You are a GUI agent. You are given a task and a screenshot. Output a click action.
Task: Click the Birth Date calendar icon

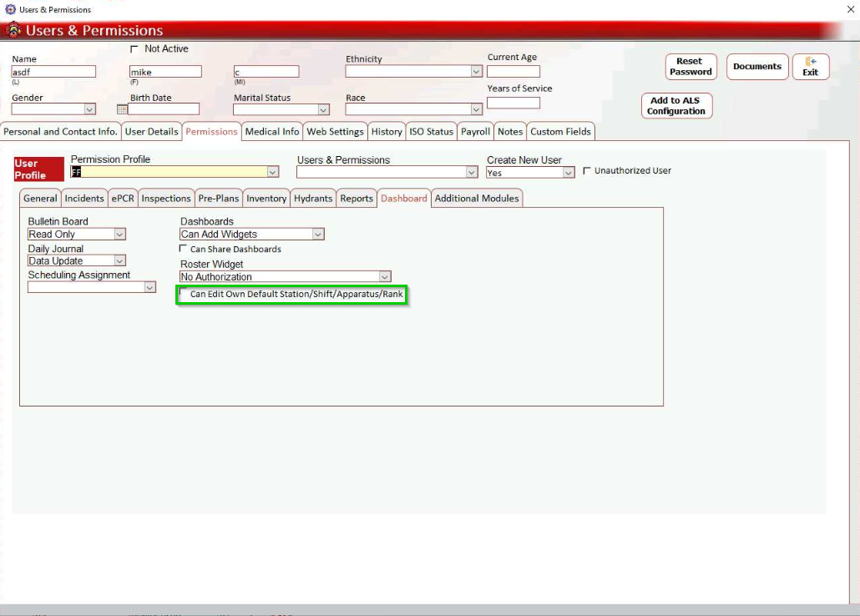click(122, 109)
